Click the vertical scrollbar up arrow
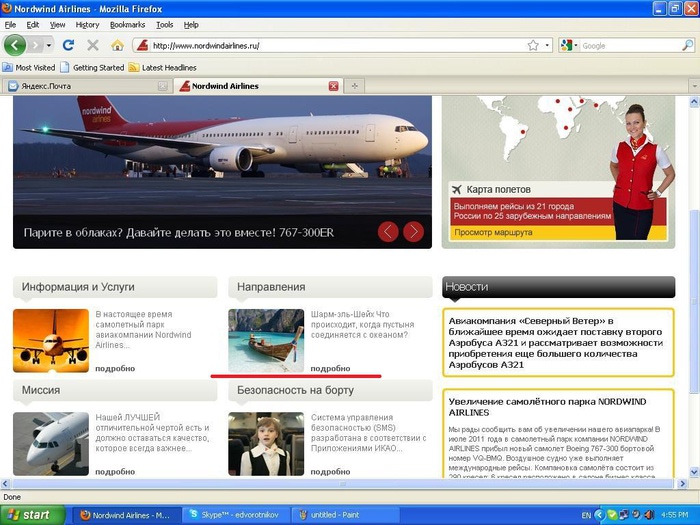This screenshot has width=700, height=525. [694, 102]
